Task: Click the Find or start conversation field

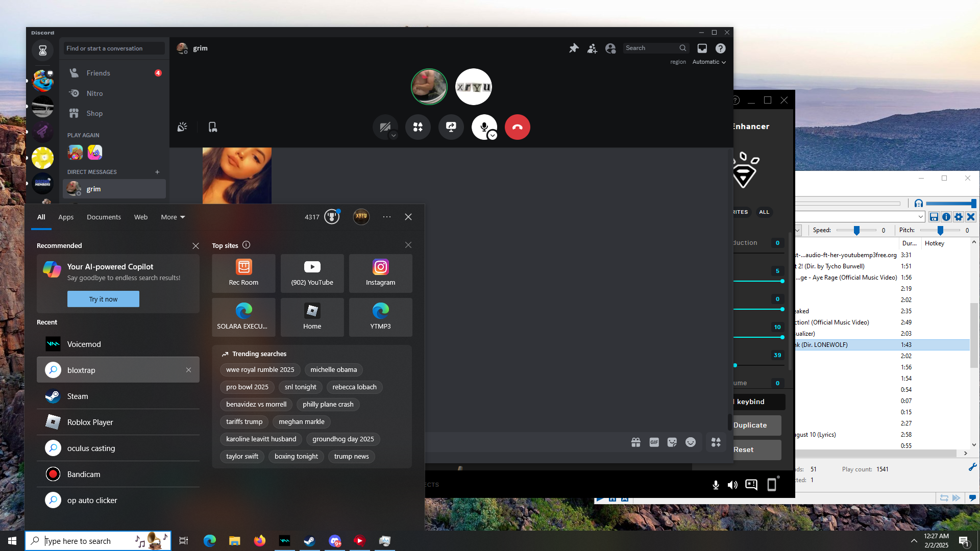Action: [114, 48]
